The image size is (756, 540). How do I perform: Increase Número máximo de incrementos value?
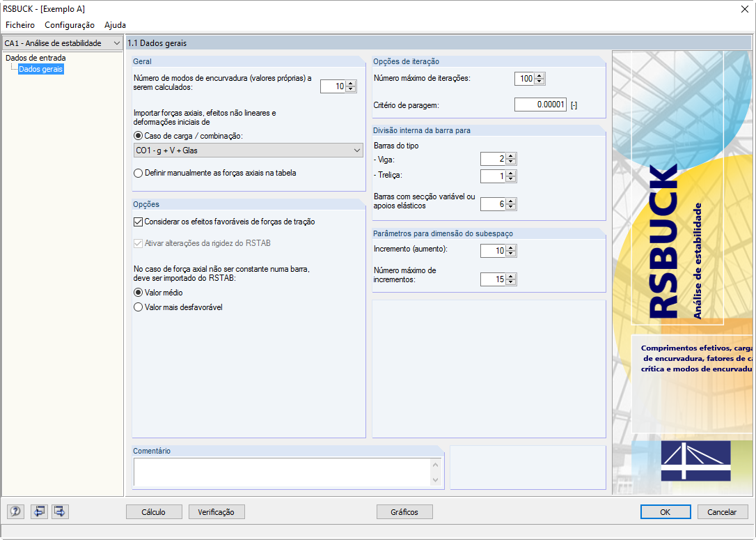tap(511, 276)
